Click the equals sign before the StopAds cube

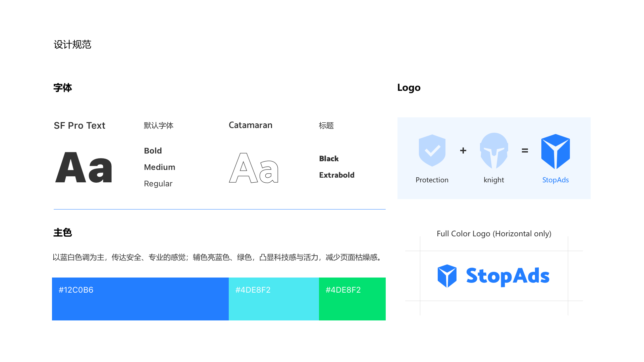click(x=525, y=151)
